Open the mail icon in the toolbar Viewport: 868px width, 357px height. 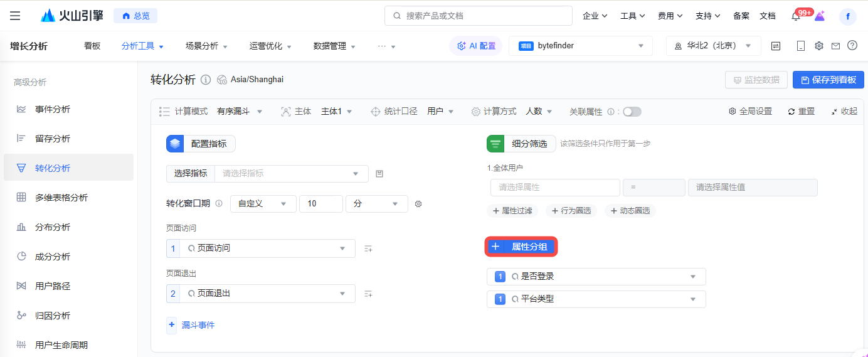pyautogui.click(x=835, y=46)
